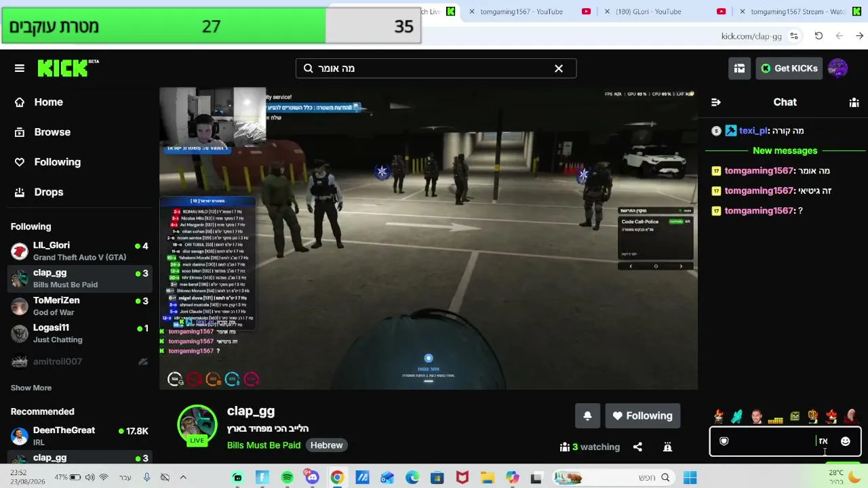Toggle the Following button for clap_gg
The height and width of the screenshot is (488, 868).
point(642,416)
